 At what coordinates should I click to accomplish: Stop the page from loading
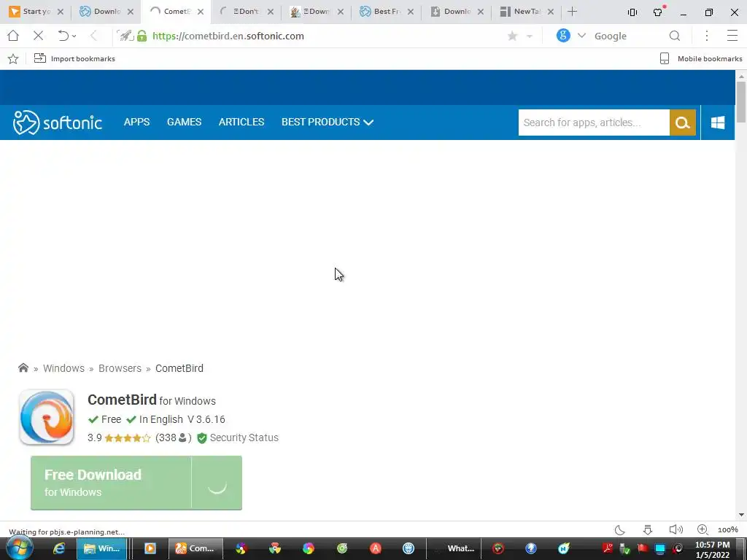pyautogui.click(x=39, y=36)
